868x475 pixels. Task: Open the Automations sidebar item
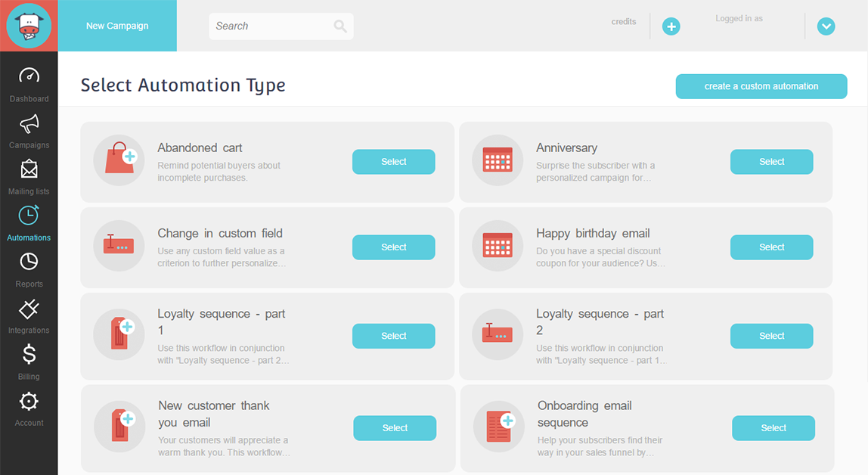(x=29, y=223)
